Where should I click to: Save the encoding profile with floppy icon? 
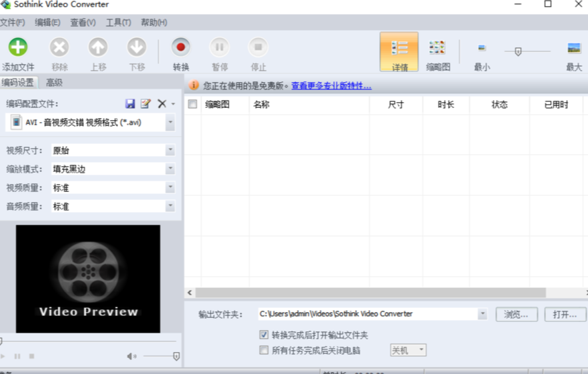click(x=130, y=103)
